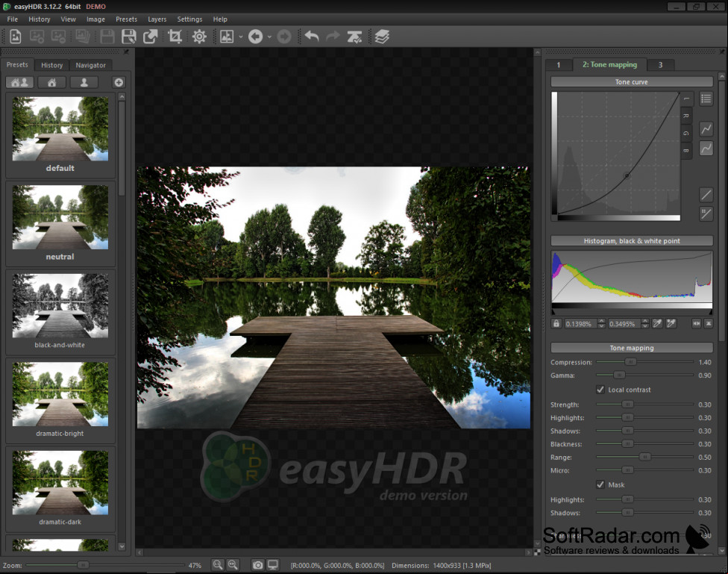This screenshot has height=574, width=728.
Task: Click the zoom 1:1 magnifier icon
Action: (217, 565)
